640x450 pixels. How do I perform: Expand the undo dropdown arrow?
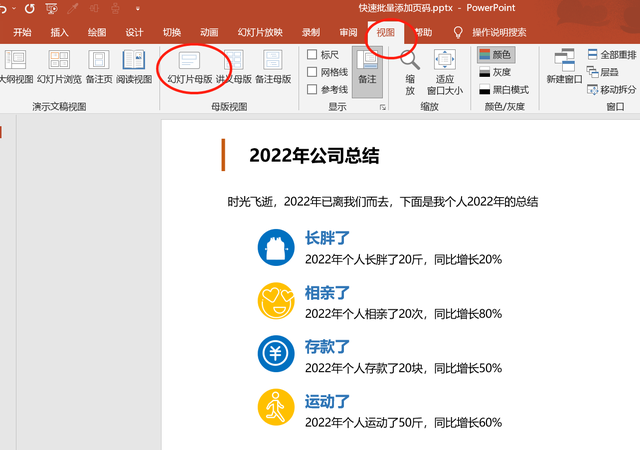[x=14, y=8]
